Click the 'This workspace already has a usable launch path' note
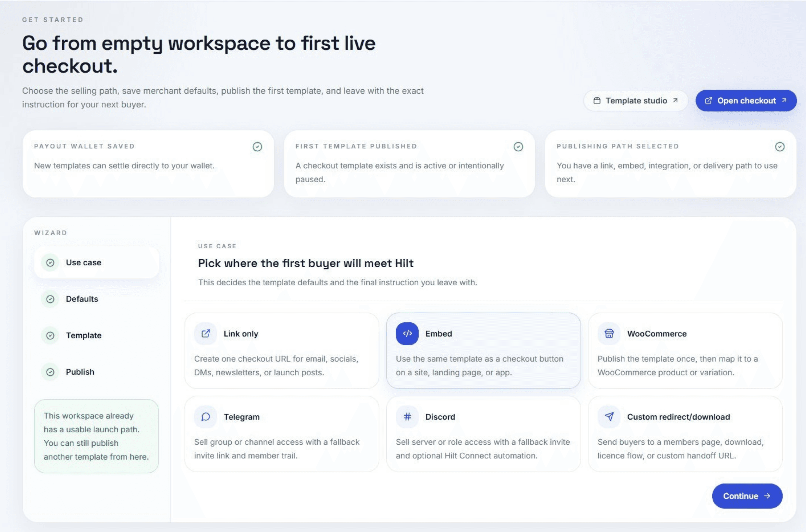The height and width of the screenshot is (532, 806). point(96,436)
